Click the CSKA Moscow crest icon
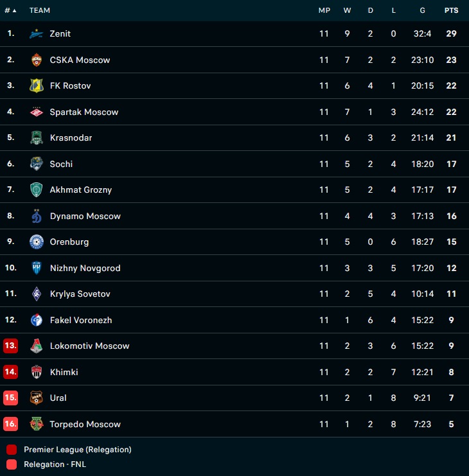 pos(37,60)
